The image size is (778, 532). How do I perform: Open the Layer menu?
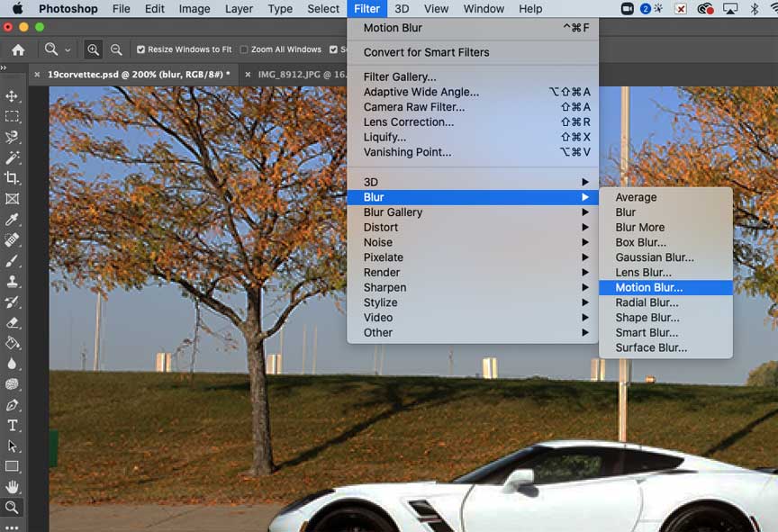pos(239,9)
